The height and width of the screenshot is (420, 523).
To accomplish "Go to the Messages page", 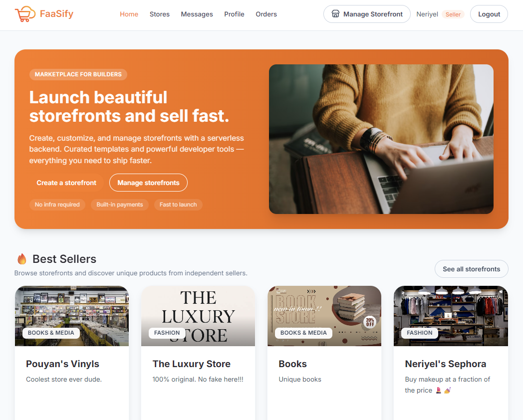I will coord(197,14).
